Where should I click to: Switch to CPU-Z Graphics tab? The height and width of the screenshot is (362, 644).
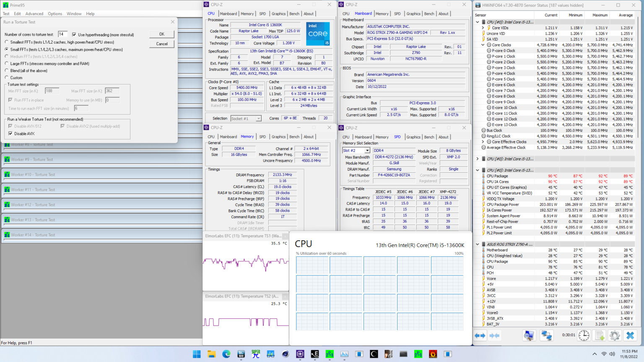point(278,13)
